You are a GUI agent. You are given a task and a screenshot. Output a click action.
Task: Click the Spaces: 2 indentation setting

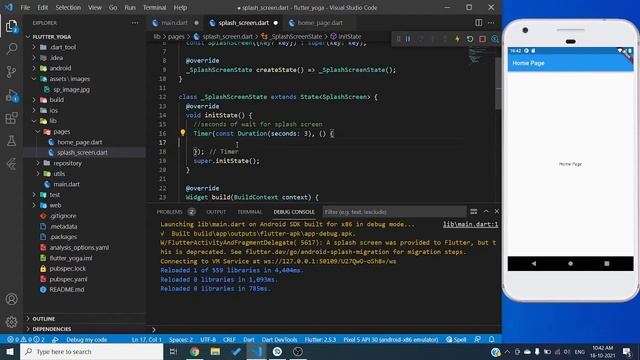(x=181, y=339)
